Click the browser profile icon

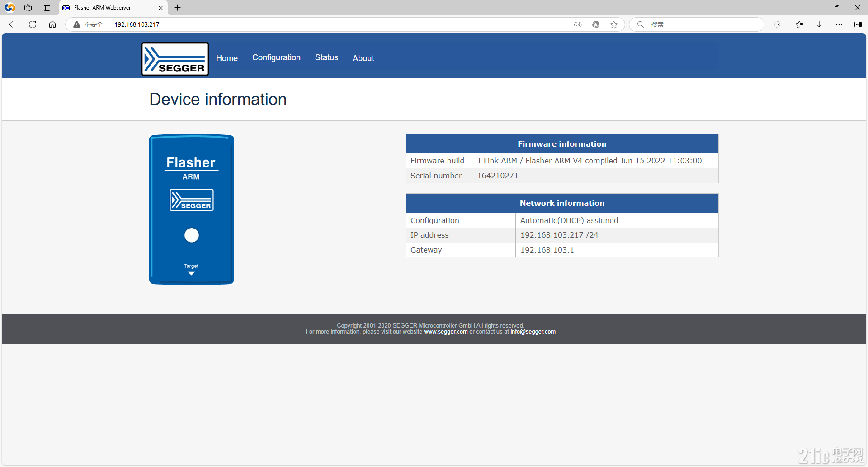pyautogui.click(x=10, y=8)
